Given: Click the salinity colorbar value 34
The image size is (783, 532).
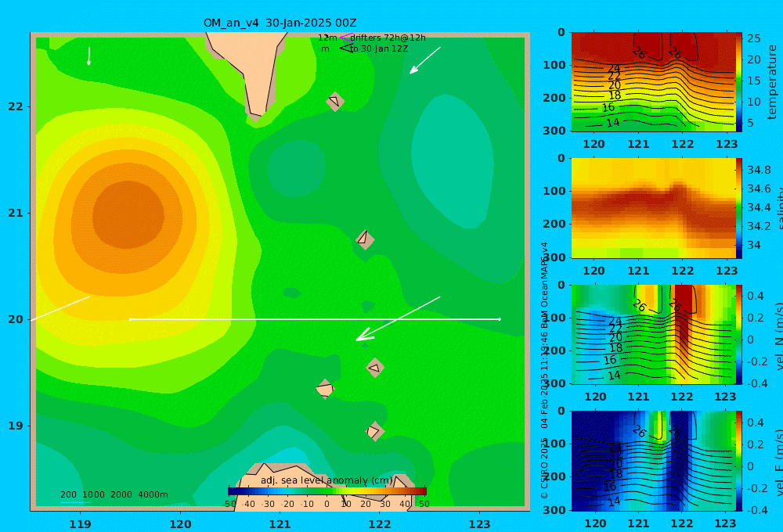Looking at the screenshot, I should (x=753, y=245).
